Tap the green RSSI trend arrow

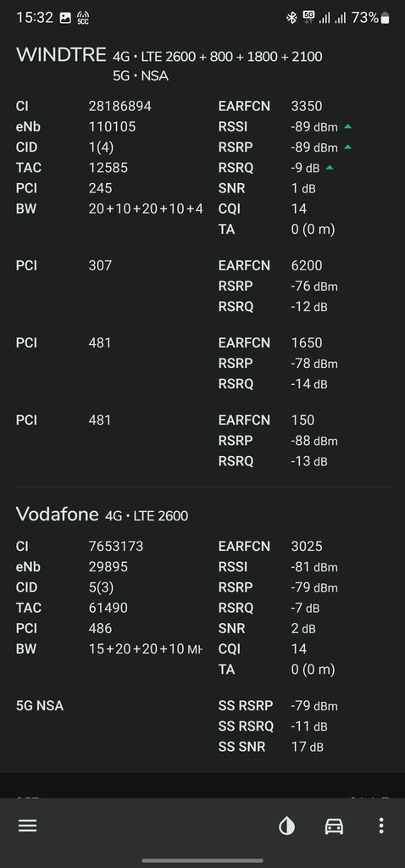[347, 126]
